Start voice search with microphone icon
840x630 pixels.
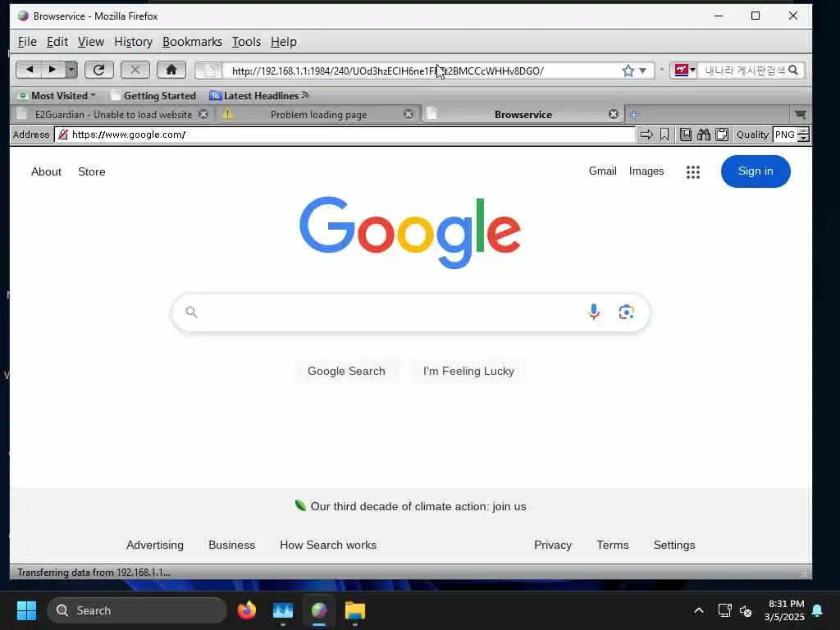pyautogui.click(x=594, y=312)
